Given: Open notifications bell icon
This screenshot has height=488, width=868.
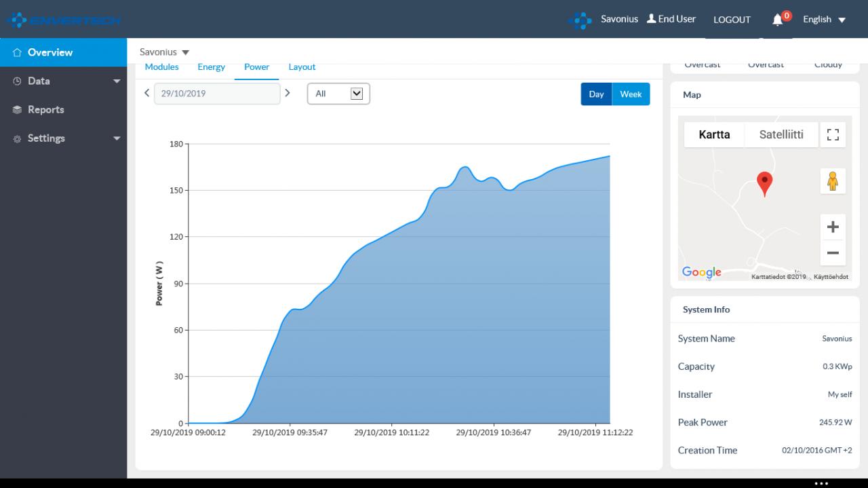Looking at the screenshot, I should click(778, 20).
